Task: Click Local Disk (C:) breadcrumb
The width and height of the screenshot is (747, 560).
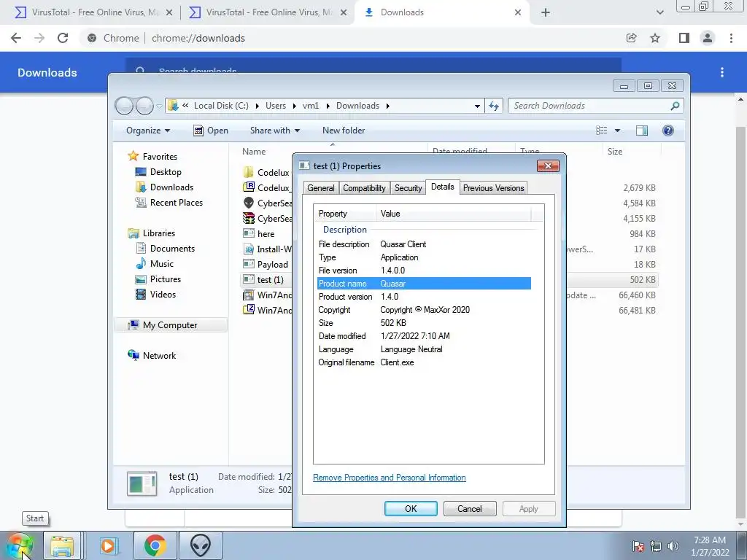Action: [221, 106]
